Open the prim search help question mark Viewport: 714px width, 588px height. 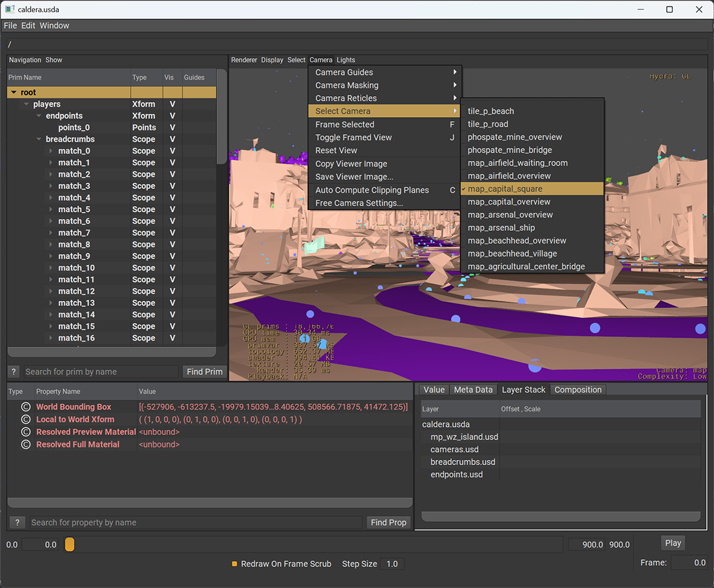(14, 372)
